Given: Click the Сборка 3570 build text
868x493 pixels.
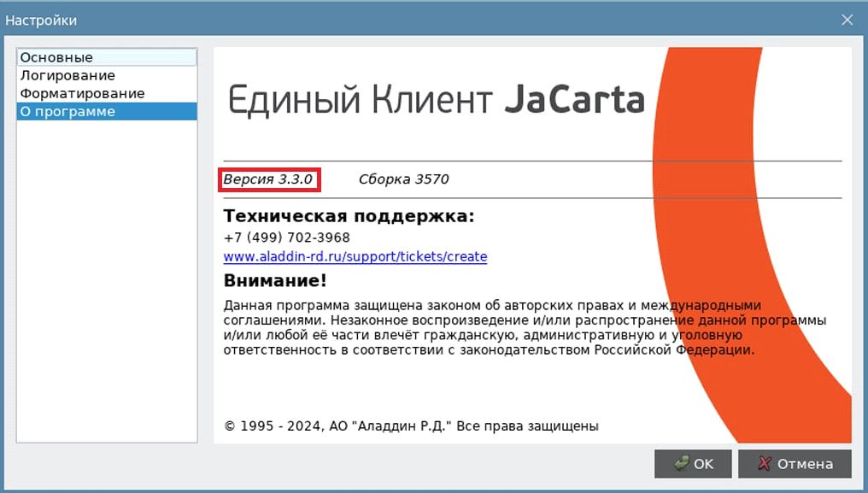Looking at the screenshot, I should (x=403, y=179).
